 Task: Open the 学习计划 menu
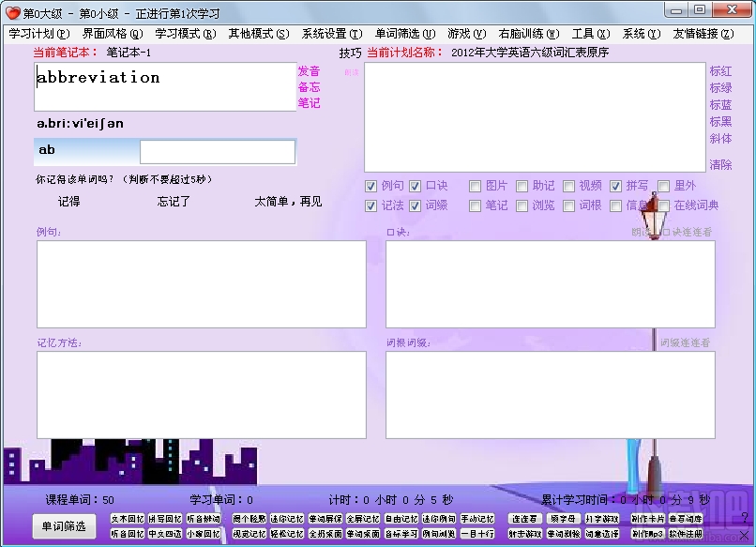click(39, 34)
